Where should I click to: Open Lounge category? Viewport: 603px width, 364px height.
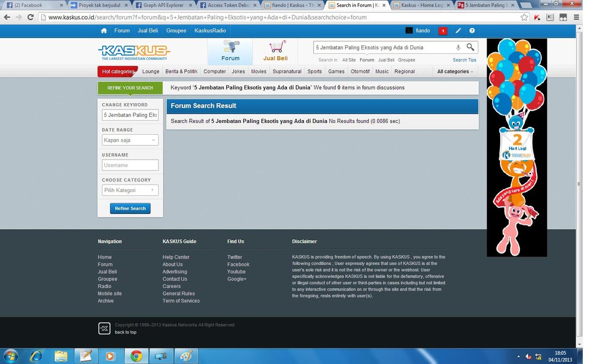(x=151, y=72)
